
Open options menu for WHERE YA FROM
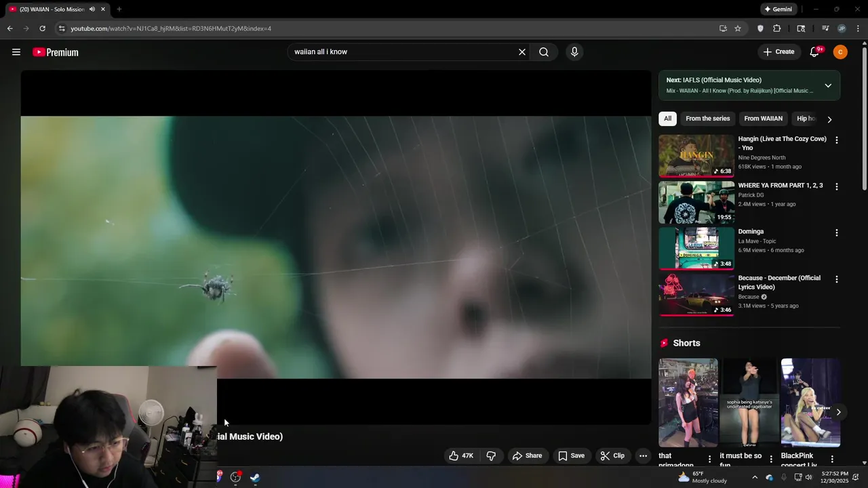[x=836, y=186]
